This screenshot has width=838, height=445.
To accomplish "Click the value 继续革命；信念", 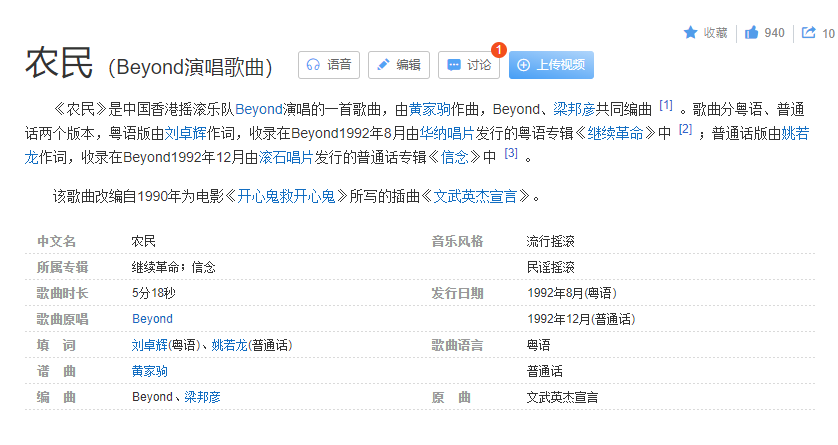I will [174, 267].
